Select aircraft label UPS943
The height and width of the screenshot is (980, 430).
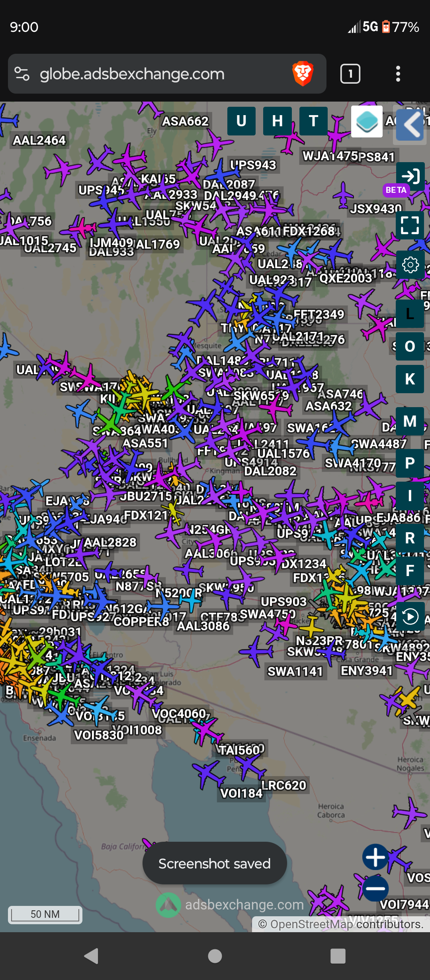(x=253, y=165)
